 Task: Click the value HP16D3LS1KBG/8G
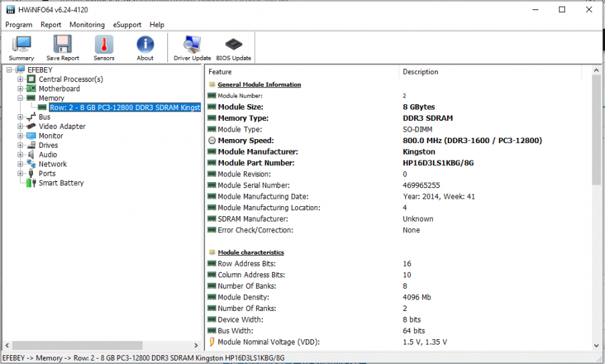click(x=438, y=163)
